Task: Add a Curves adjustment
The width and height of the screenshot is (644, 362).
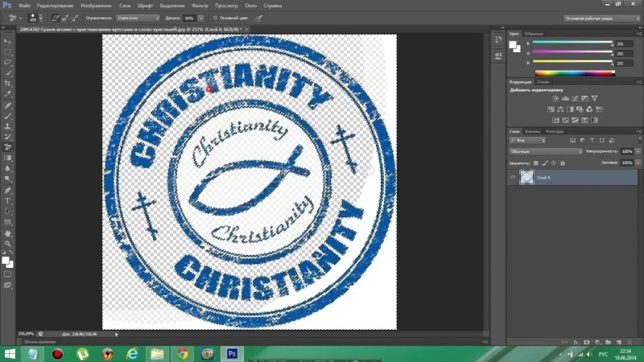Action: [x=575, y=98]
